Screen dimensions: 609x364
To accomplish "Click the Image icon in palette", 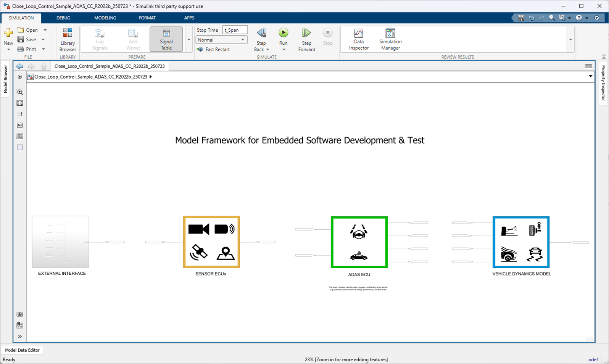I will tap(20, 136).
